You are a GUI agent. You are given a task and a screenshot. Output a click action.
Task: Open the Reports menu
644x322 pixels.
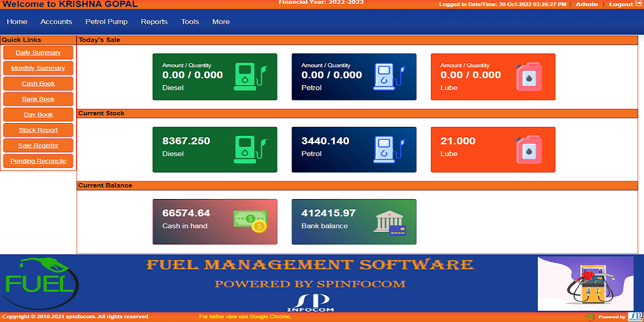click(154, 22)
